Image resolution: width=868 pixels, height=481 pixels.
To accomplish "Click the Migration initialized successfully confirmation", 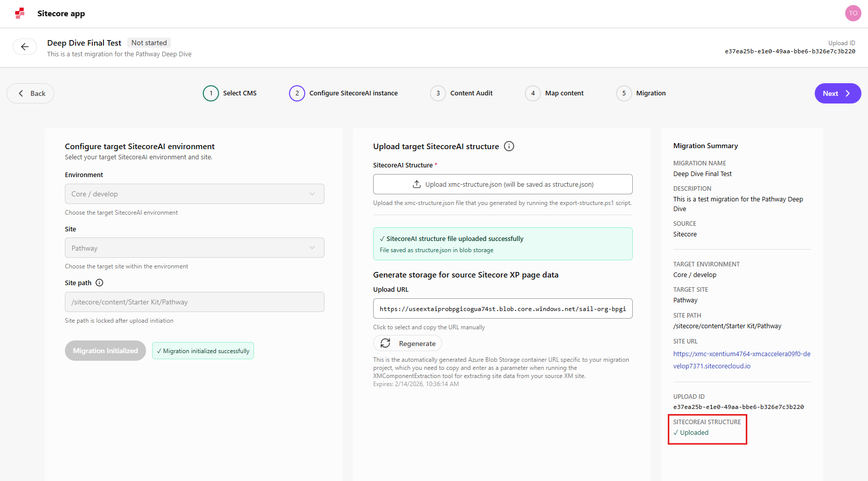I will coord(203,350).
